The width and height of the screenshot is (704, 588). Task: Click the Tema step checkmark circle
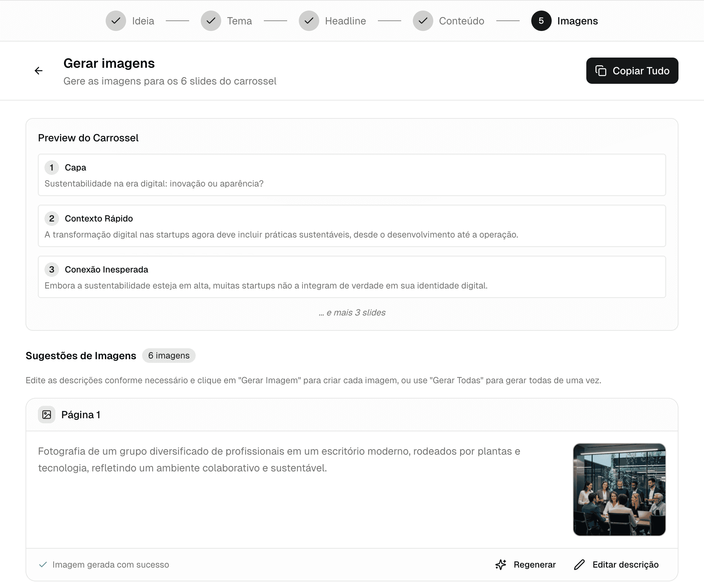(x=211, y=21)
